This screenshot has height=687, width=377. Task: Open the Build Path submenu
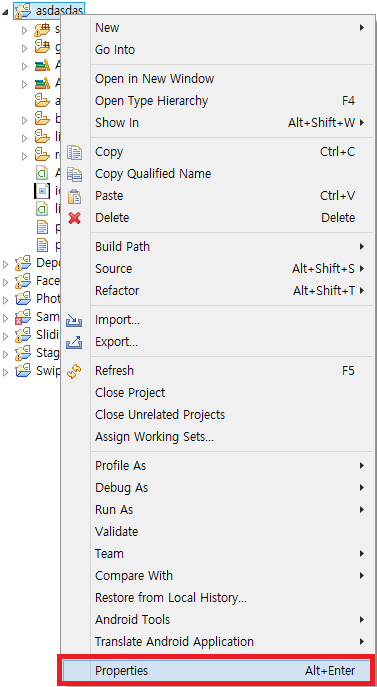[228, 247]
